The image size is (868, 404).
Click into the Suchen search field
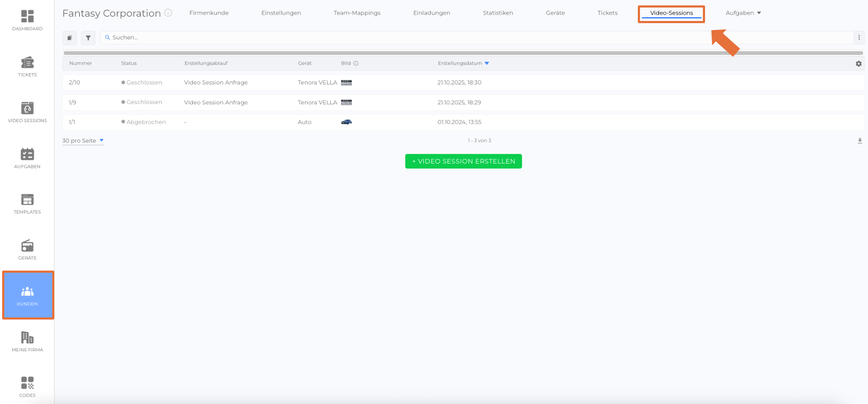[473, 38]
